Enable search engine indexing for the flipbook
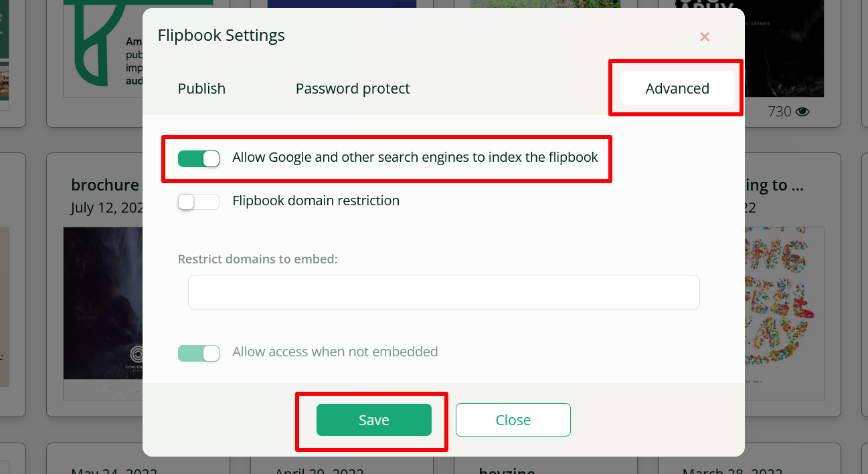Viewport: 868px width, 474px height. 198,158
